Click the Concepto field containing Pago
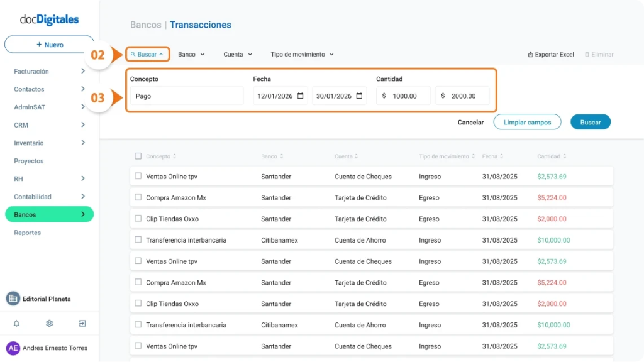This screenshot has width=644, height=362. pyautogui.click(x=185, y=96)
